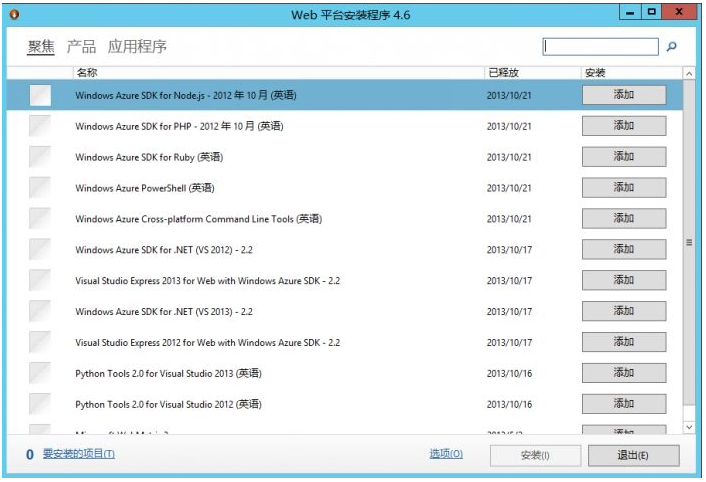The height and width of the screenshot is (482, 706).
Task: Click the scrollbar up arrow
Action: pyautogui.click(x=689, y=73)
